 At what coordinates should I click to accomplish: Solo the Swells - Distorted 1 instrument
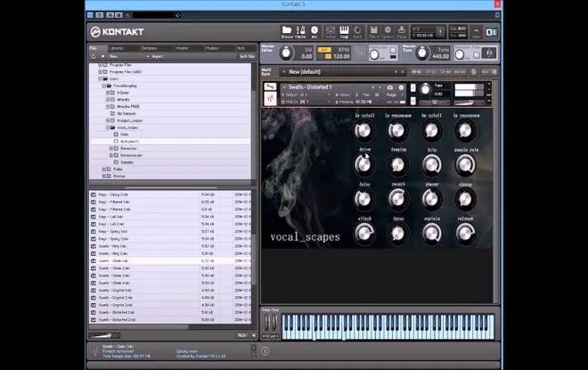click(x=412, y=87)
